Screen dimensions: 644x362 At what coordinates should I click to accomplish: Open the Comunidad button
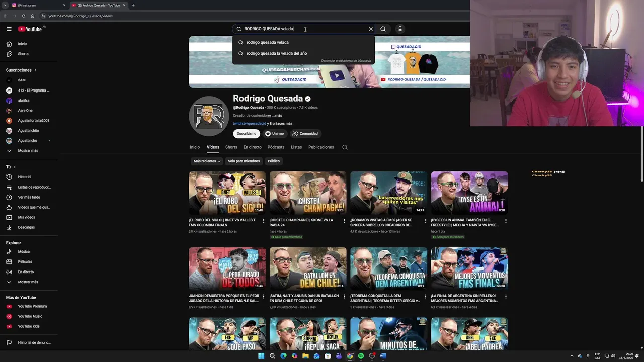coord(305,133)
